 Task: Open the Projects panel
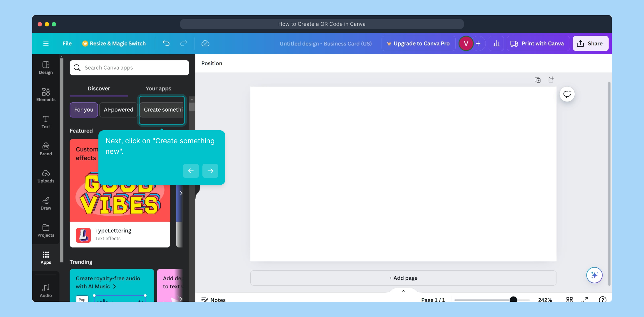pyautogui.click(x=46, y=231)
